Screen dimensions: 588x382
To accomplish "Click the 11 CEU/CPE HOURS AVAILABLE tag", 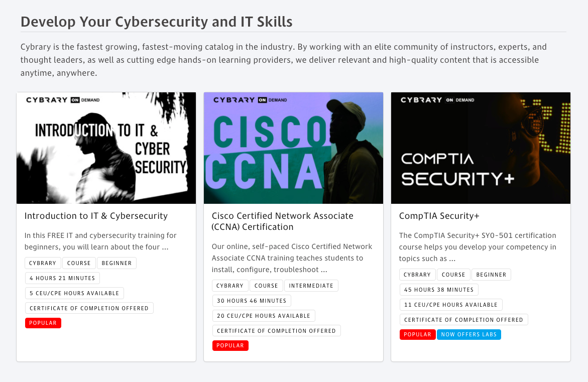I will 451,305.
